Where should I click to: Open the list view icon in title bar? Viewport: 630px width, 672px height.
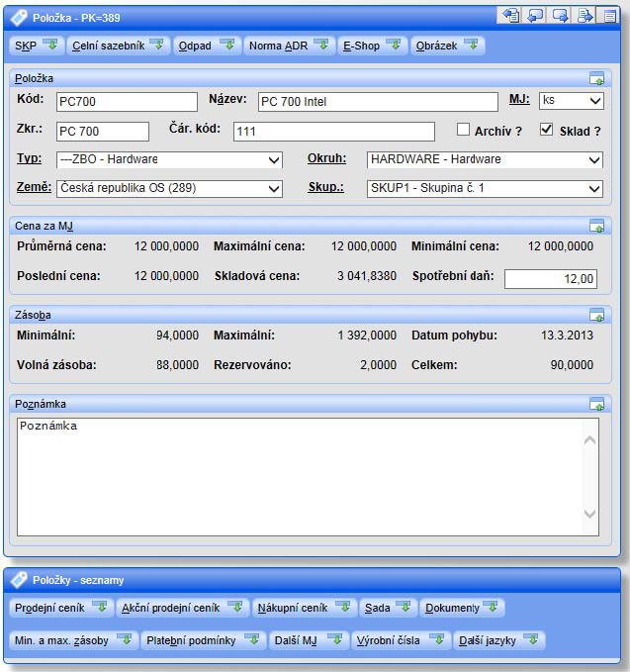tap(609, 15)
